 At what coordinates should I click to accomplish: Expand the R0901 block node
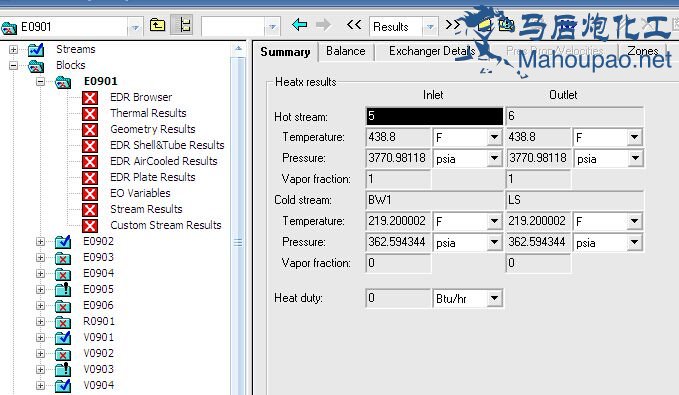[40, 321]
